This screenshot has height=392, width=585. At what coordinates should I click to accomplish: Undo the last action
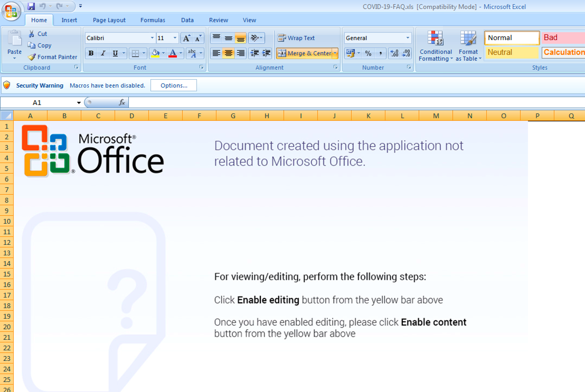[43, 6]
